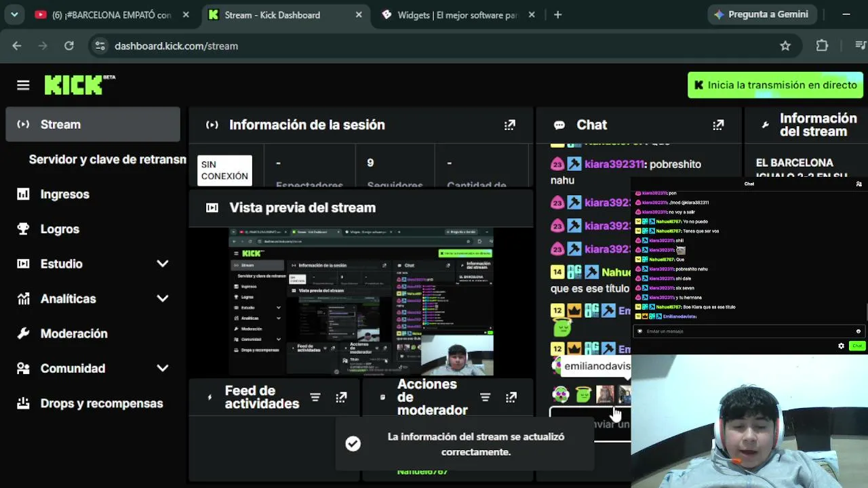Select the purple-goggles emote in chat
The height and width of the screenshot is (488, 868).
(x=560, y=394)
